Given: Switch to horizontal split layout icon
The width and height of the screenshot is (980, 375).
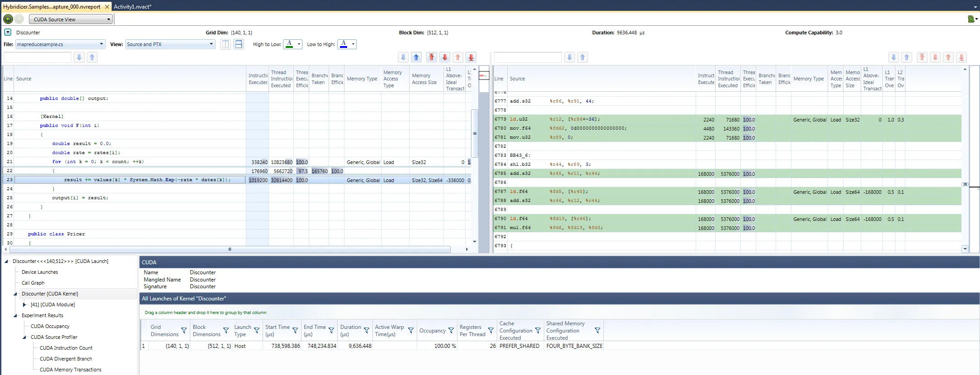Looking at the screenshot, I should 239,44.
